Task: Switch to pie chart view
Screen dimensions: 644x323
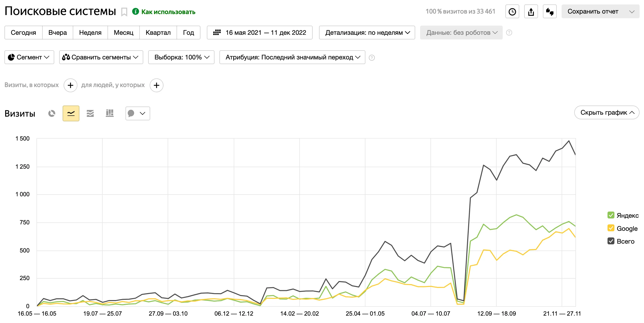Action: click(x=52, y=113)
